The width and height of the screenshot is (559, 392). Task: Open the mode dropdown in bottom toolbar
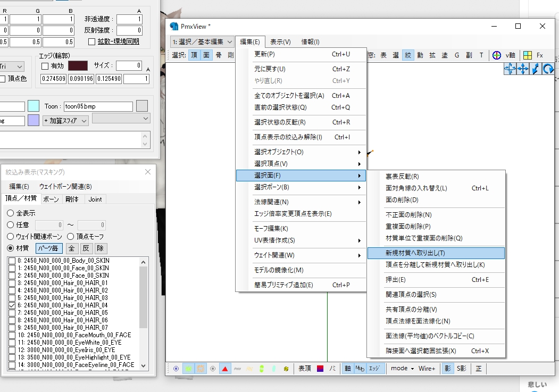pos(402,369)
